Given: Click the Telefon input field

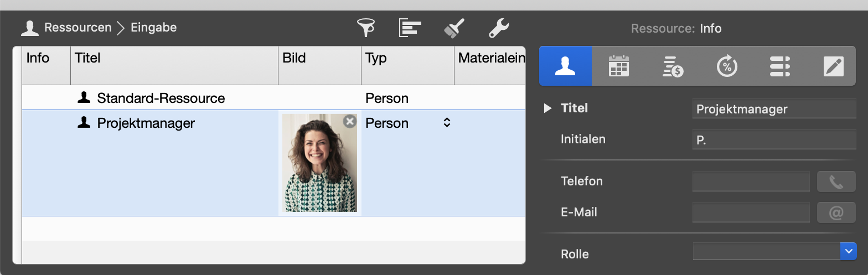Looking at the screenshot, I should coord(751,181).
